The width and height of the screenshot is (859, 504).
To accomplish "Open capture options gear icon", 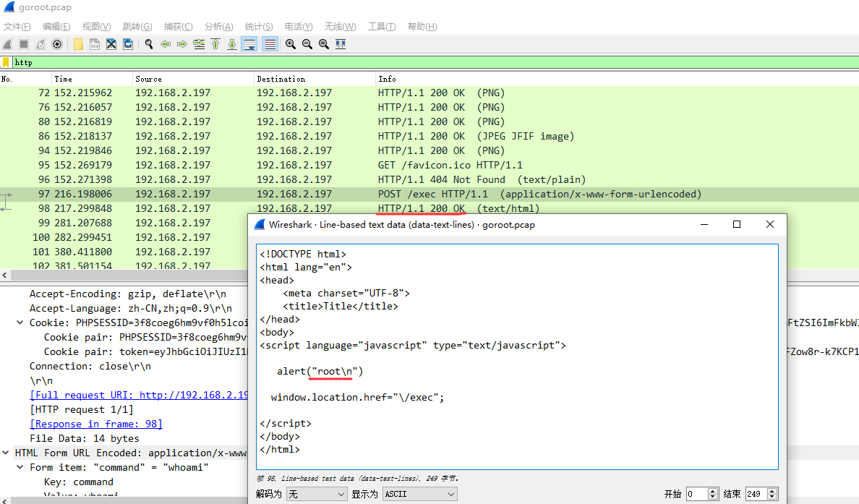I will (57, 44).
